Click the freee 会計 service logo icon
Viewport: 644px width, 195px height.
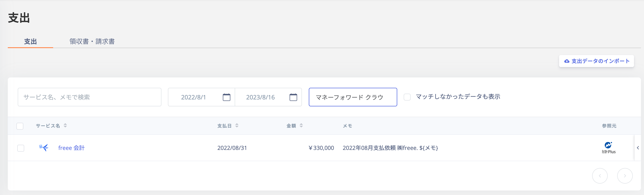pos(44,148)
